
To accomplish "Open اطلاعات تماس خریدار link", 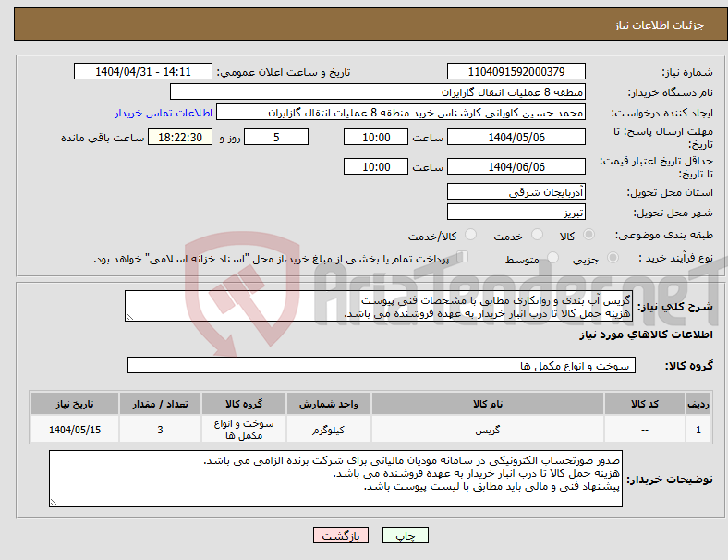I will click(x=163, y=114).
